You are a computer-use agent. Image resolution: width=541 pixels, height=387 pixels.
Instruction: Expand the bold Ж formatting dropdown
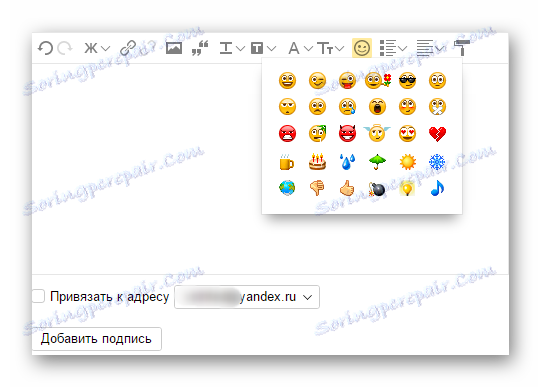point(97,48)
